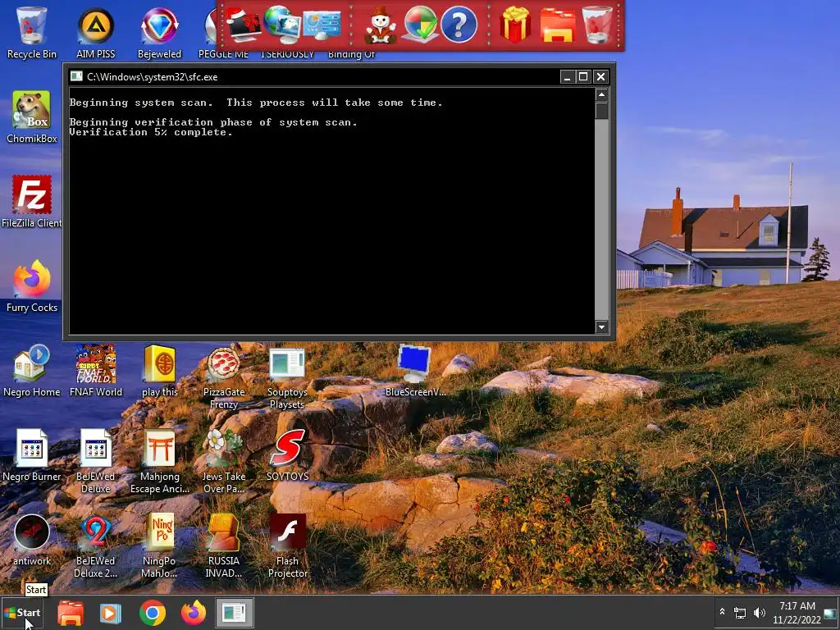Open the clock showing 7:17 AM
The width and height of the screenshot is (840, 630).
pyautogui.click(x=797, y=613)
